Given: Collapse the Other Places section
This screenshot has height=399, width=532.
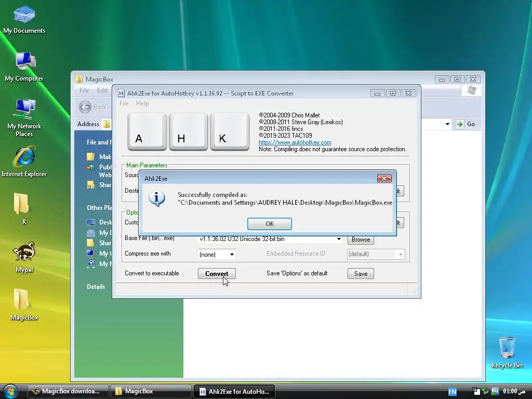Looking at the screenshot, I should pyautogui.click(x=99, y=208).
